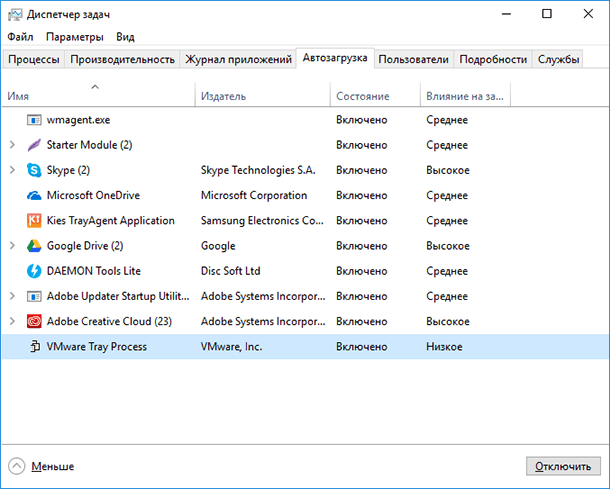
Task: Click the Google publisher cell
Action: pos(218,246)
